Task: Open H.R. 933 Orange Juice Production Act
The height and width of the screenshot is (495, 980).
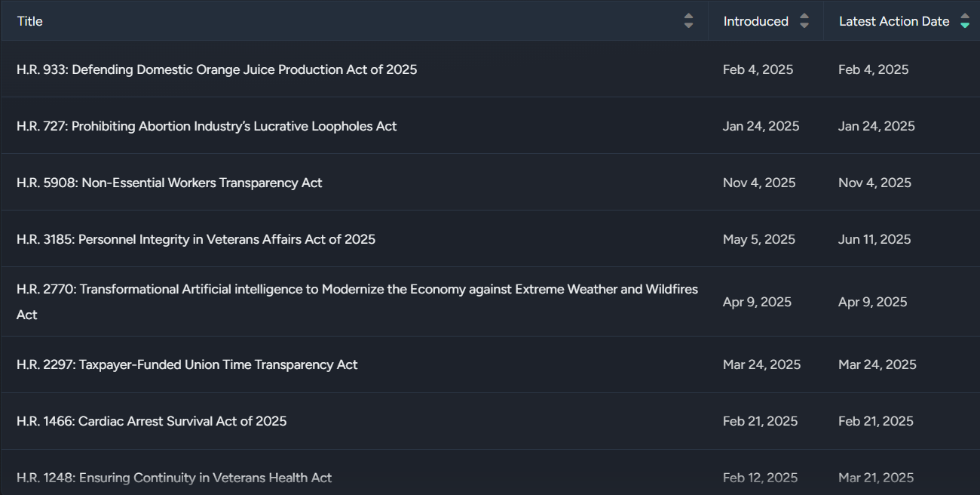Action: 216,69
